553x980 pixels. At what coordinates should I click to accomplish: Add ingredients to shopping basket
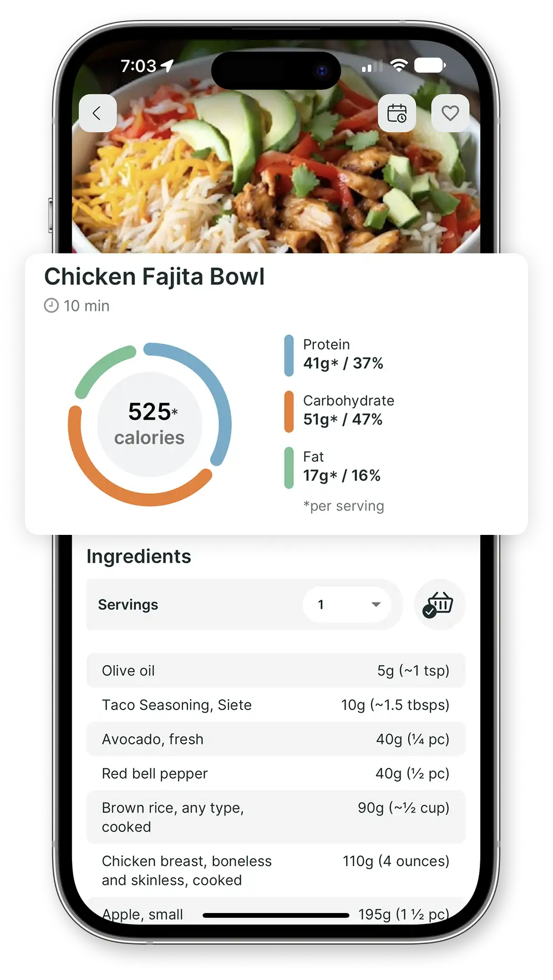tap(439, 604)
